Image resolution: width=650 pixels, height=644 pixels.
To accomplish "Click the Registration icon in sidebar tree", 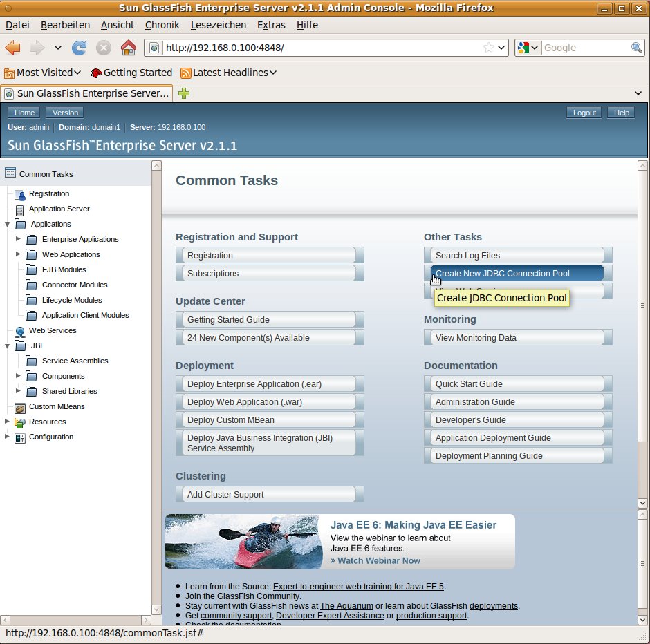I will coord(19,194).
